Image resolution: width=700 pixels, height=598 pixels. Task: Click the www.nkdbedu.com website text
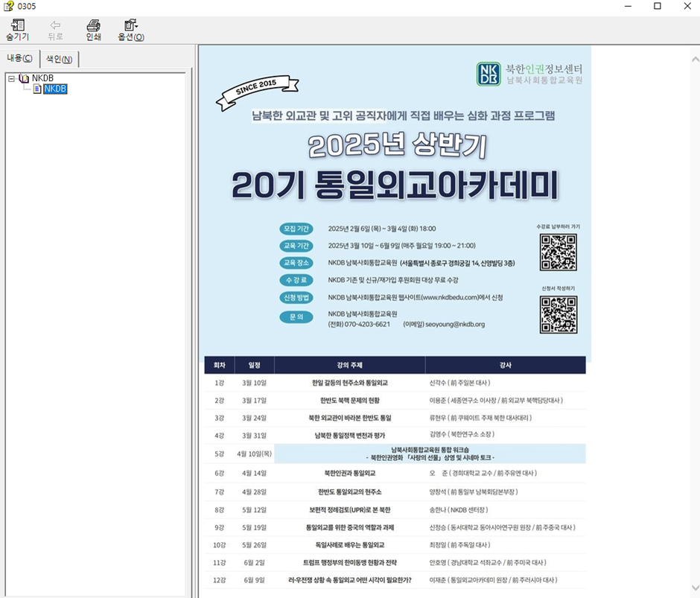tap(450, 297)
